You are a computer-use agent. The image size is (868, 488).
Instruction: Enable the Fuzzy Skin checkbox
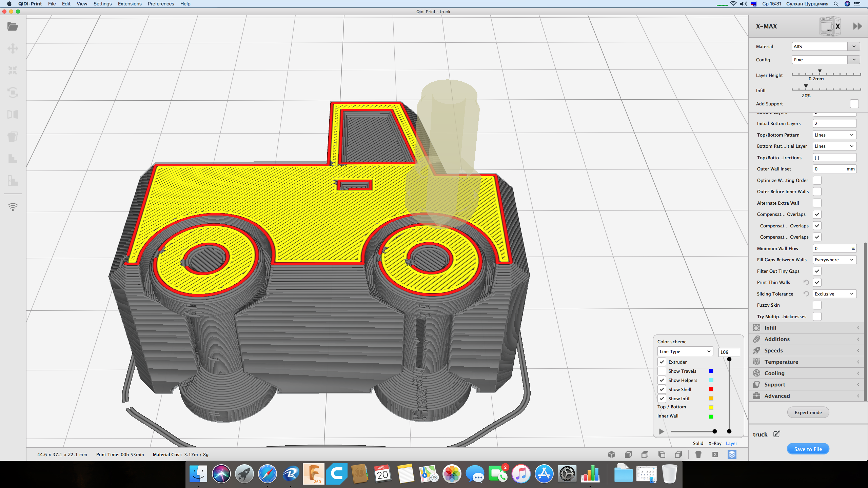[817, 305]
